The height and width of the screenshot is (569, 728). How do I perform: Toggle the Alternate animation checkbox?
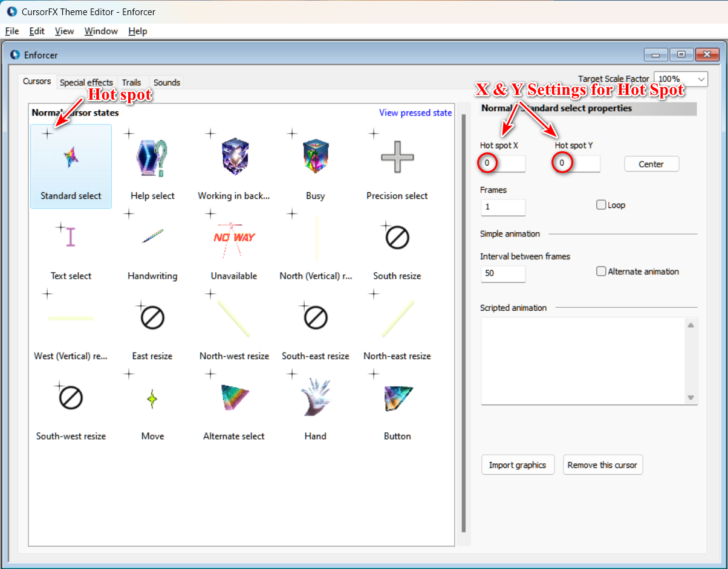point(601,271)
